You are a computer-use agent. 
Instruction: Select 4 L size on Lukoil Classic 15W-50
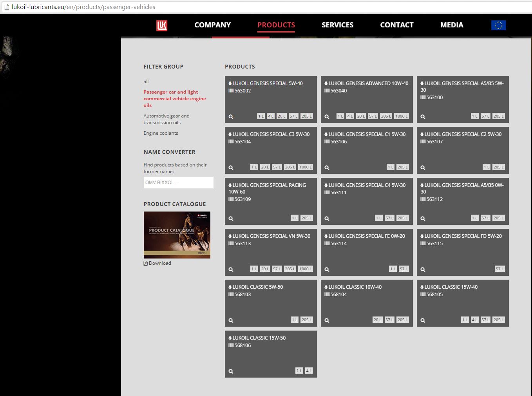click(309, 371)
